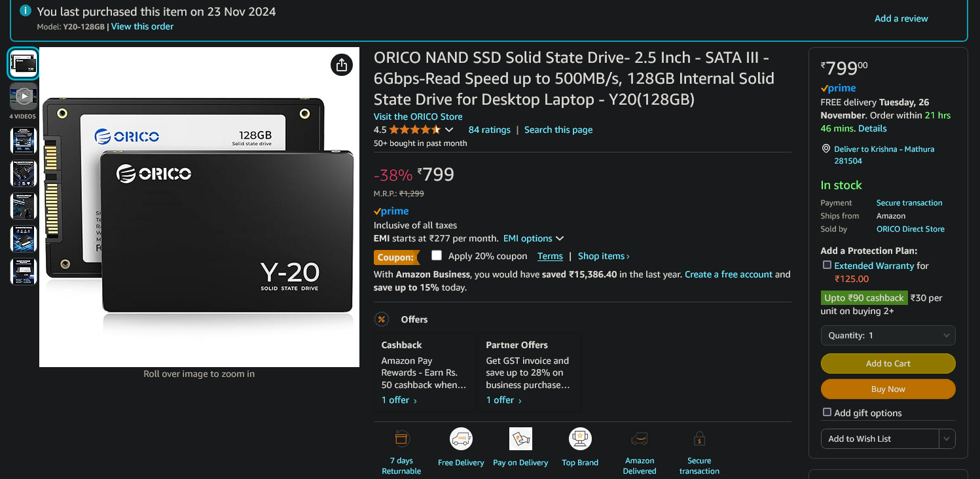This screenshot has height=479, width=980.
Task: Click the -38% discount text
Action: click(x=393, y=175)
